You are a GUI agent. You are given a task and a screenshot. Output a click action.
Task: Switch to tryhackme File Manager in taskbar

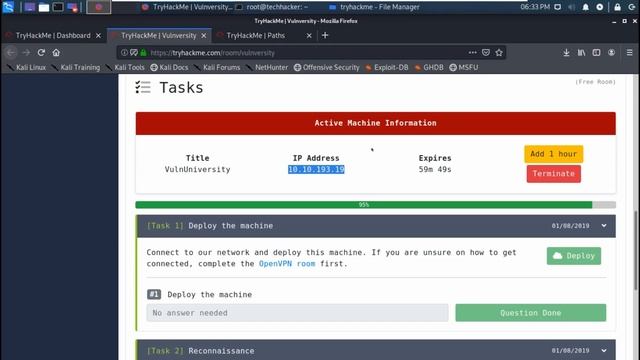point(374,7)
